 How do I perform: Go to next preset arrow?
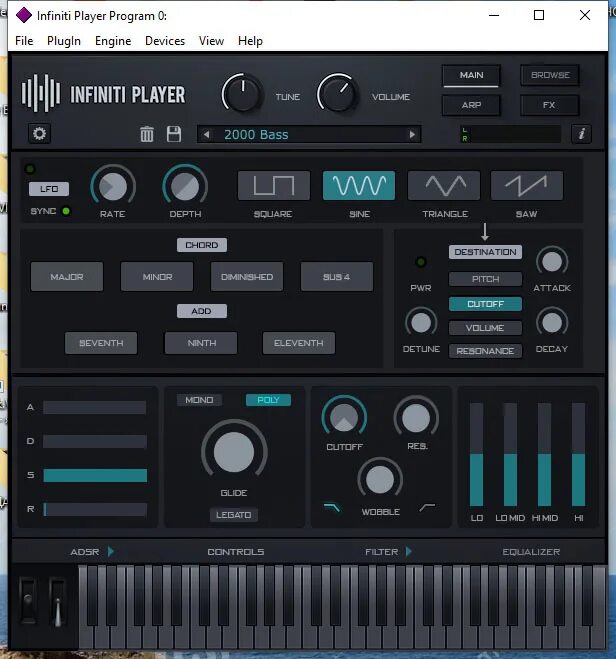tap(412, 134)
